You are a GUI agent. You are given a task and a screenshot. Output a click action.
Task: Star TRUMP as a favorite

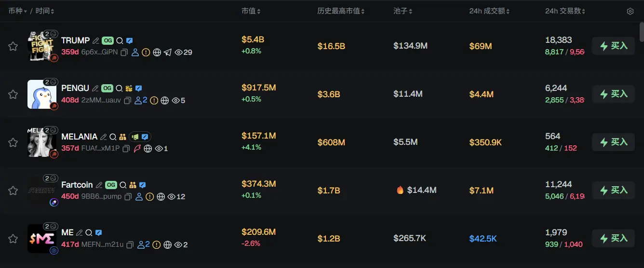coord(13,46)
